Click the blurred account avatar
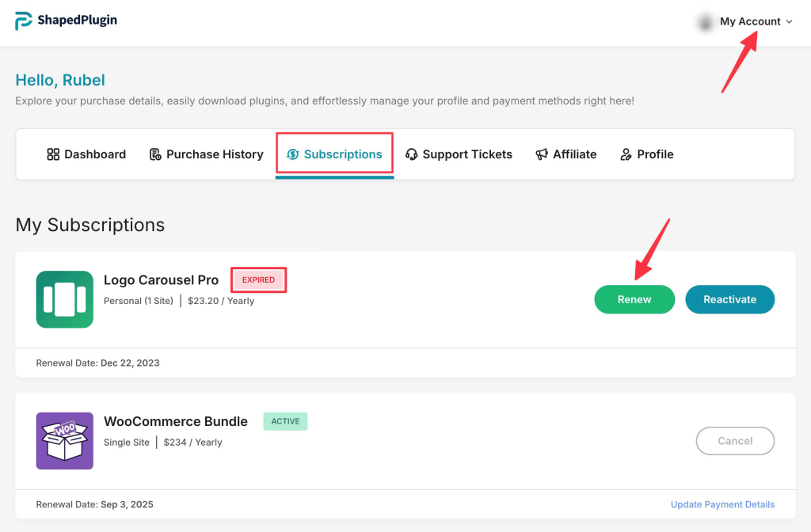Image resolution: width=811 pixels, height=532 pixels. (704, 22)
